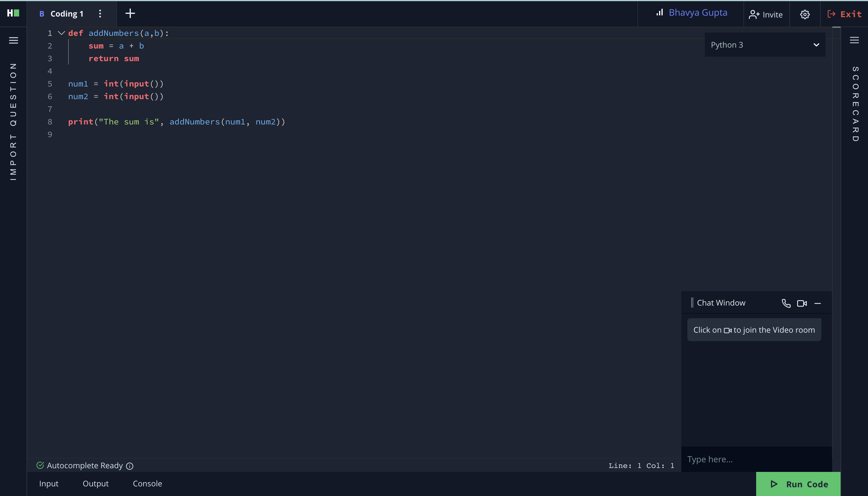Image resolution: width=868 pixels, height=496 pixels.
Task: Click the HackerEarth logo icon
Action: pyautogui.click(x=13, y=13)
